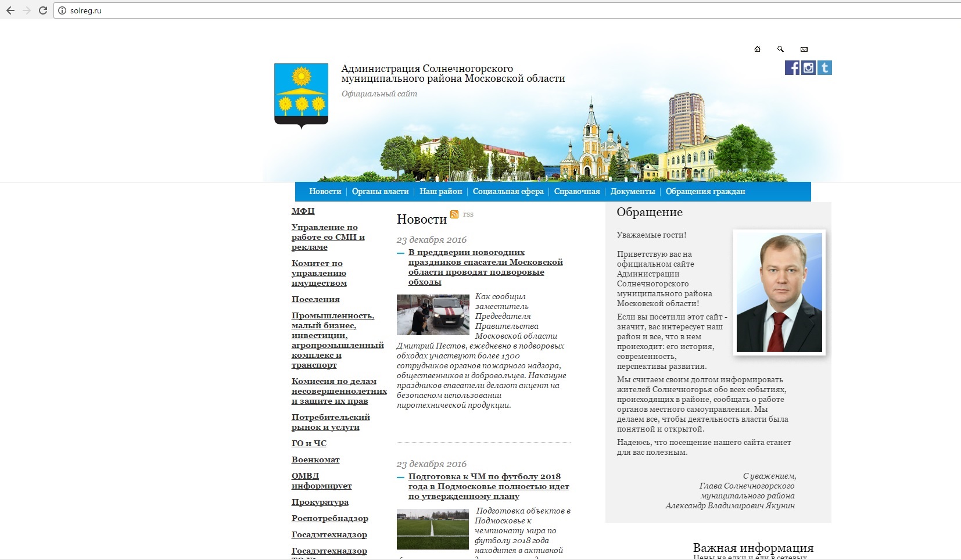Open ОМВД информирует link
Viewport: 961px width, 560px height.
click(x=321, y=480)
